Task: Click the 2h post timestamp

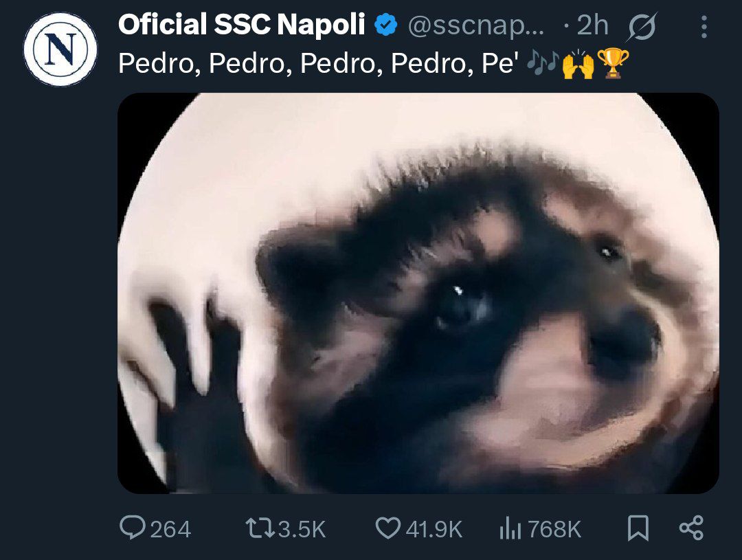Action: 592,26
